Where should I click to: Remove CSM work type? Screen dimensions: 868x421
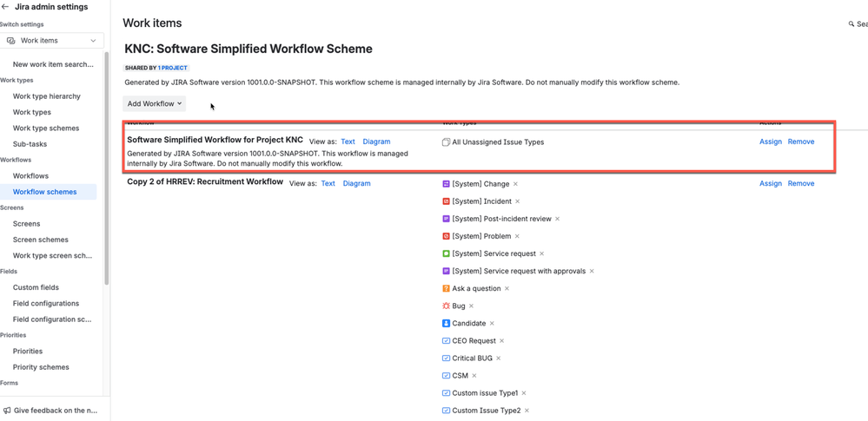(x=474, y=376)
